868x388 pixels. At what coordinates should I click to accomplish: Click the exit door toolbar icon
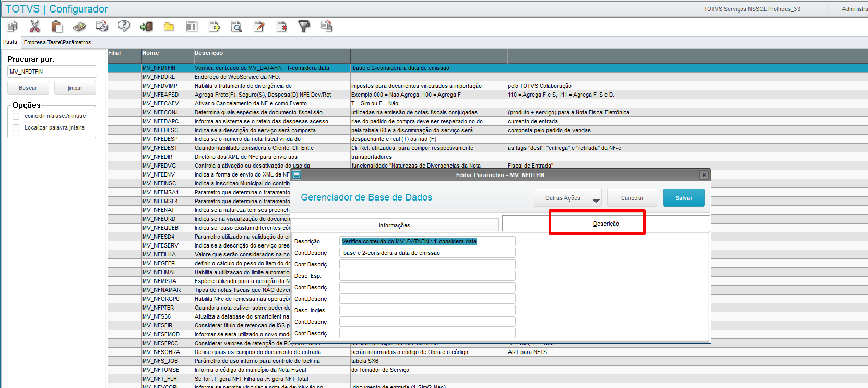[147, 26]
